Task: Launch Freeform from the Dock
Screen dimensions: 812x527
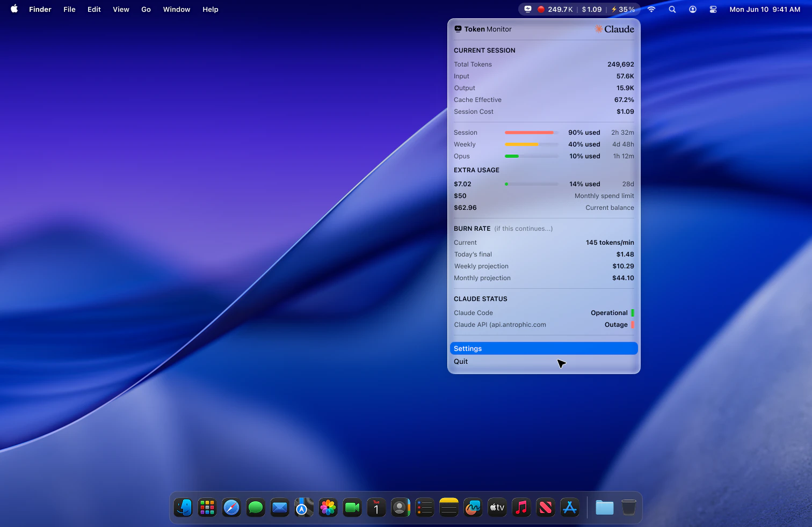Action: [473, 507]
